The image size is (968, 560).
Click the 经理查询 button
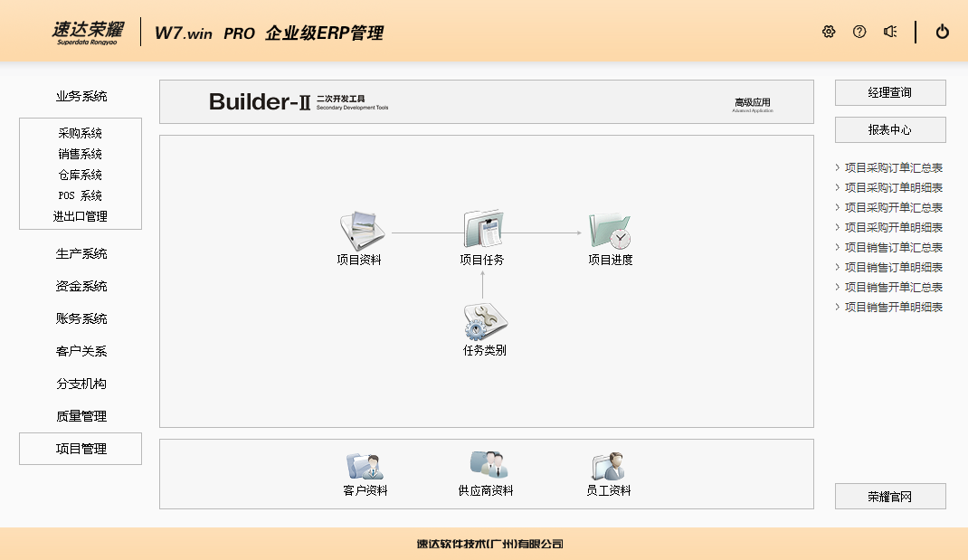890,92
